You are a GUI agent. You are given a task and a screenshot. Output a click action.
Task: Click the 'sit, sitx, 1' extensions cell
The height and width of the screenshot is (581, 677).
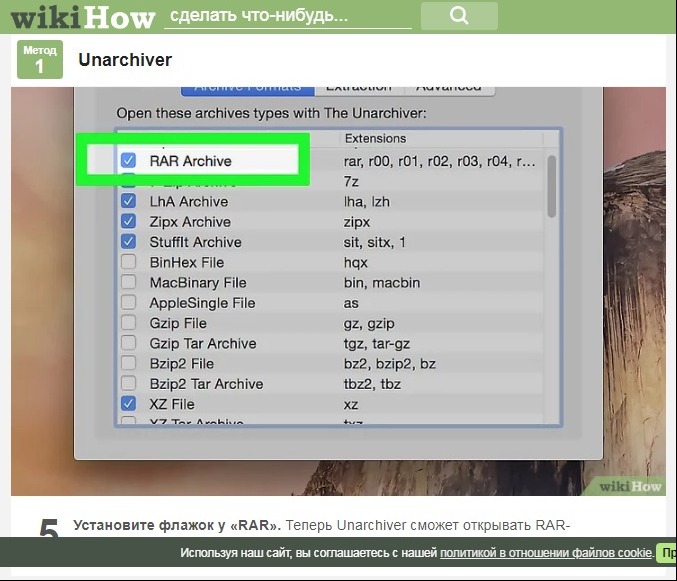point(374,243)
